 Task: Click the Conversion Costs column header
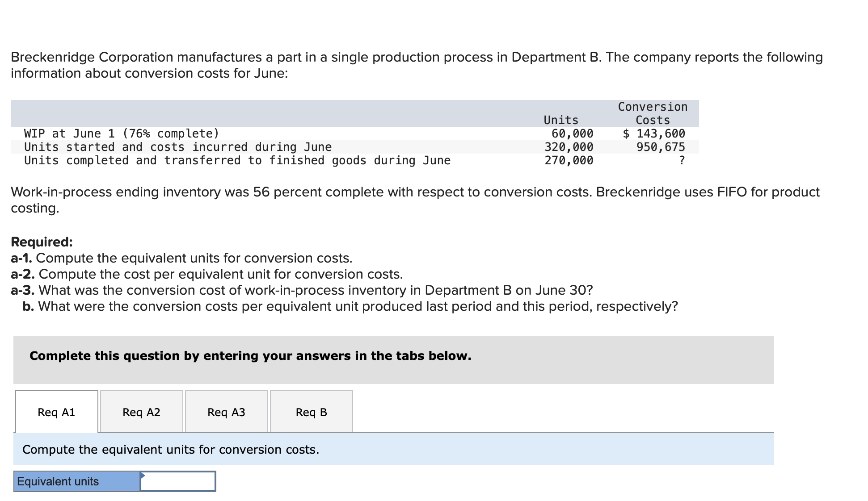pos(652,113)
